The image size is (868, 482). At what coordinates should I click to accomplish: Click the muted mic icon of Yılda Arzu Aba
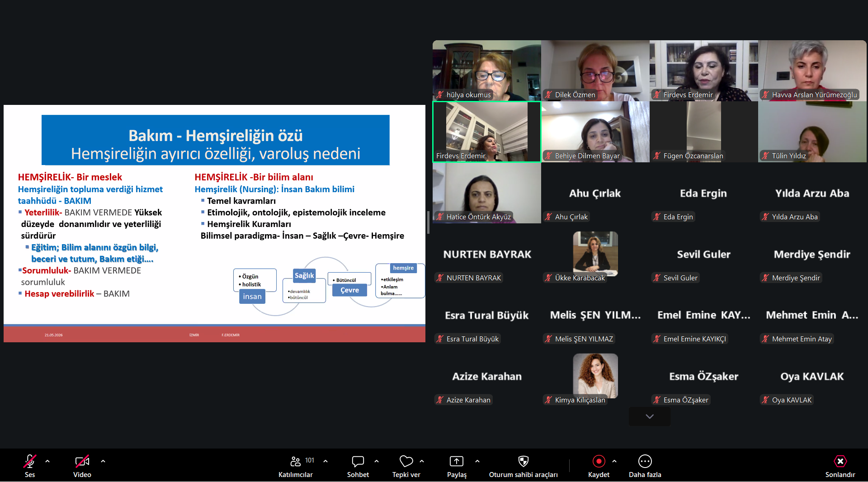765,217
